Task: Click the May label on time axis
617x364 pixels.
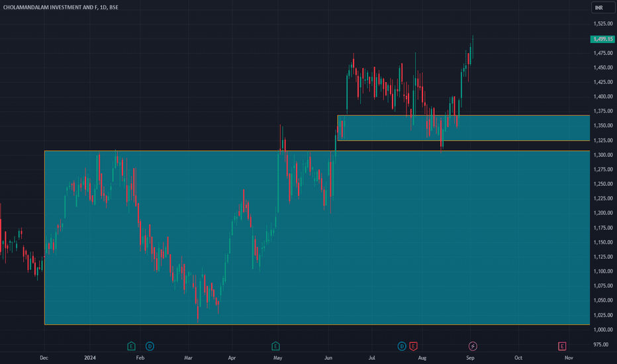Action: (278, 357)
